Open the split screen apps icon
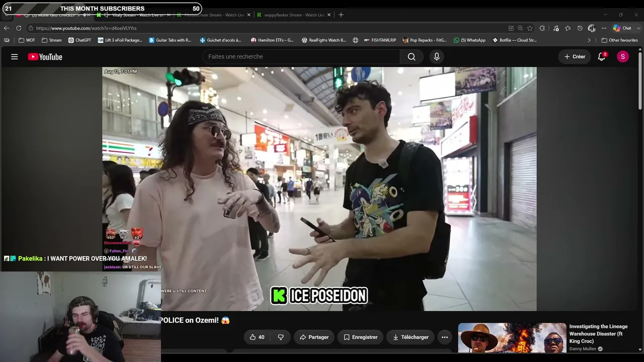The height and width of the screenshot is (362, 644). point(511,28)
